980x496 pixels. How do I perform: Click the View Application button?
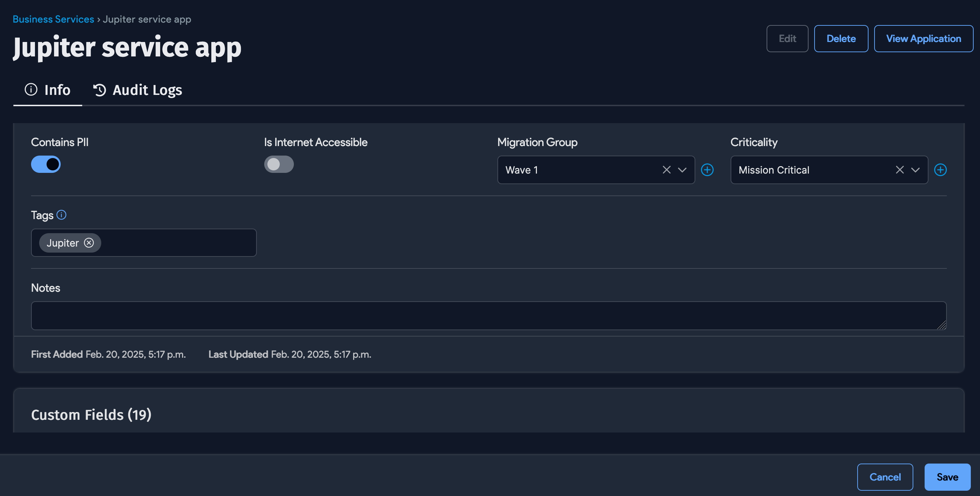click(923, 38)
